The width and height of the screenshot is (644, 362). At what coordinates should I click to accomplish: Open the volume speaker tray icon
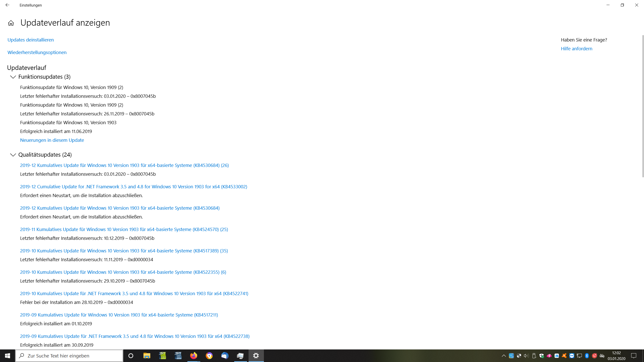(526, 355)
